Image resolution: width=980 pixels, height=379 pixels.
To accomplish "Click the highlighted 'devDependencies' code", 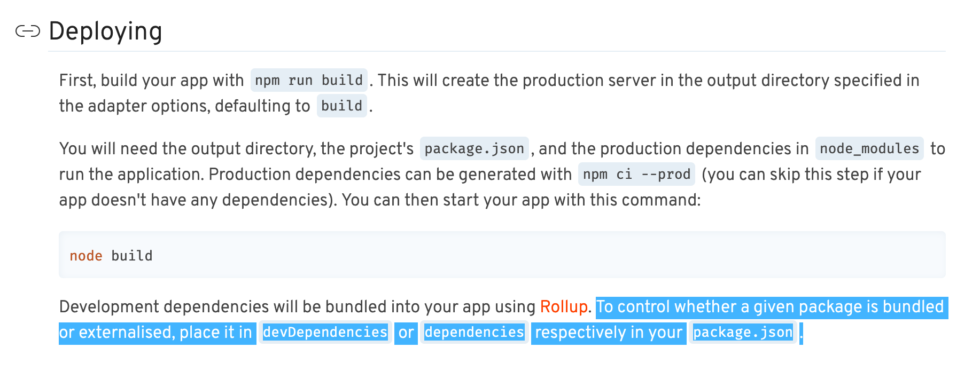I will tap(325, 333).
